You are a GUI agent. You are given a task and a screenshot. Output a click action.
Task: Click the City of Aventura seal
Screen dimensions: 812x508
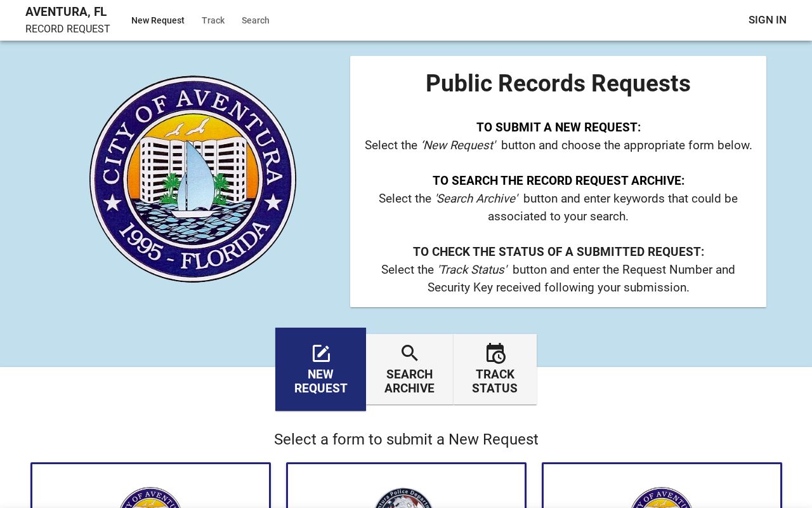(193, 179)
